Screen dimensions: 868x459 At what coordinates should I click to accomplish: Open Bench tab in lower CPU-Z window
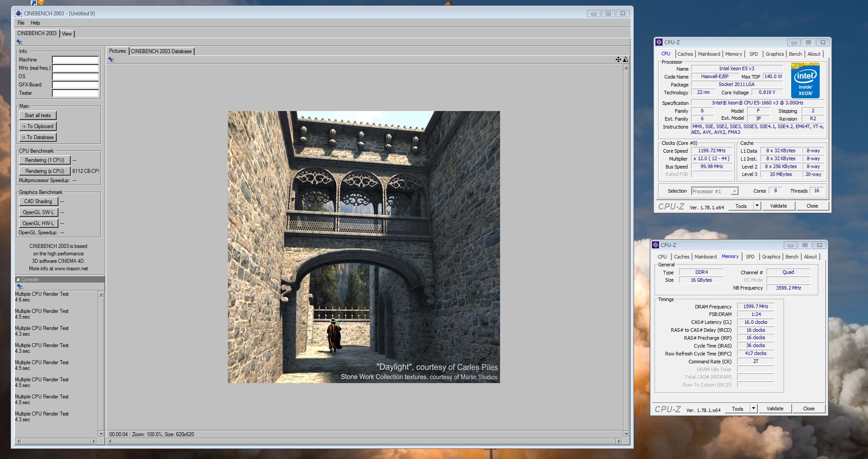792,257
